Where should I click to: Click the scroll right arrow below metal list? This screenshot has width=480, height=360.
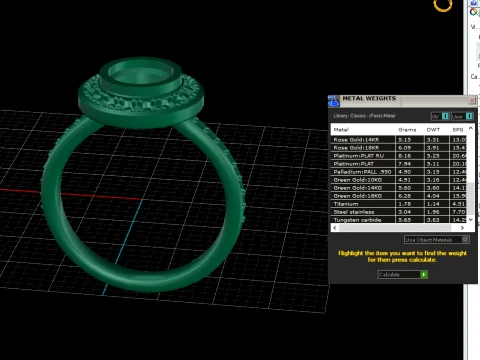coord(462,228)
